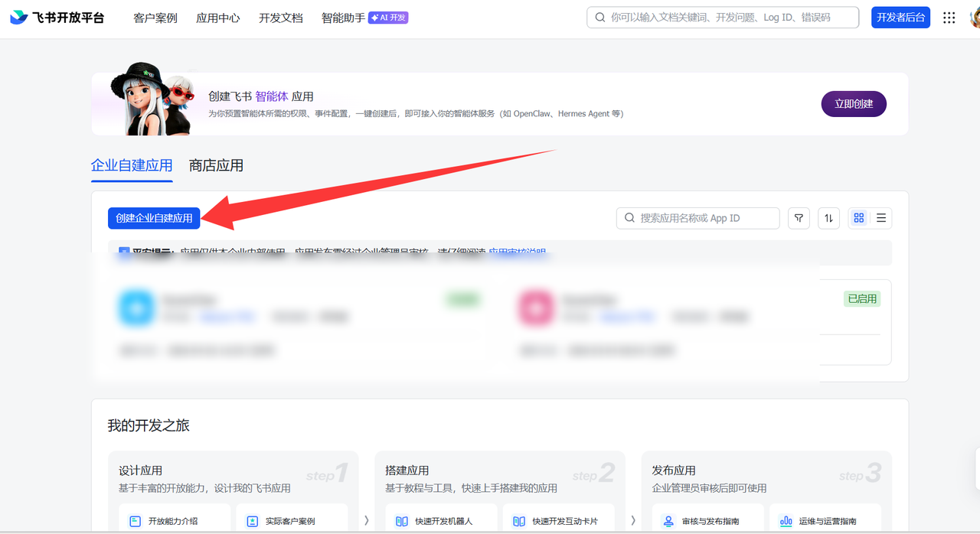
Task: Switch to grid view layout
Action: tap(859, 218)
